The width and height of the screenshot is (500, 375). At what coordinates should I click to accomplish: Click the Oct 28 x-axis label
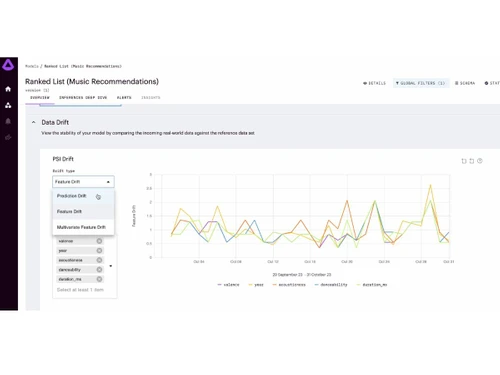click(x=421, y=262)
